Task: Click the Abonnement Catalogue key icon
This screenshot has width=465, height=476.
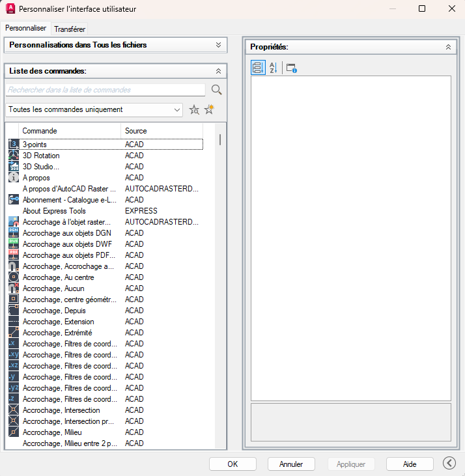Action: (14, 199)
